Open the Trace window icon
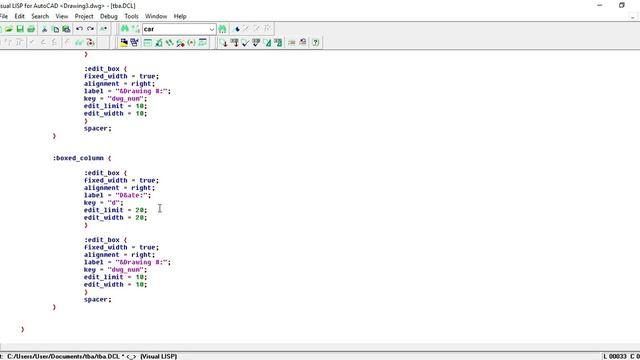Image resolution: width=640 pixels, height=360 pixels. click(169, 42)
